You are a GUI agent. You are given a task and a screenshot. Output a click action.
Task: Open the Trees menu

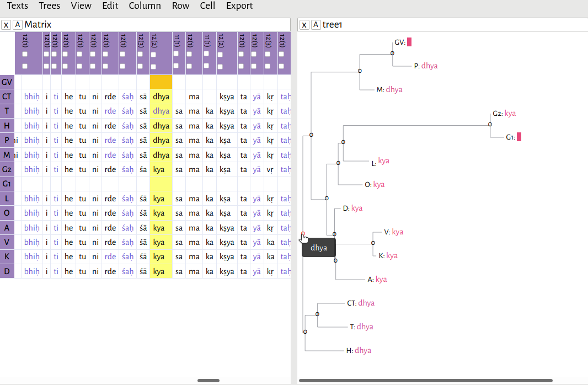tap(49, 6)
